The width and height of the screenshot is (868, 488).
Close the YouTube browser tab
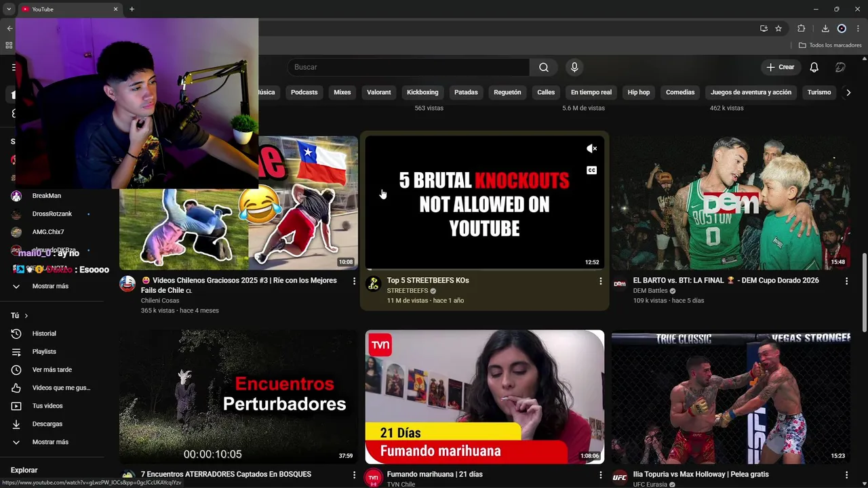point(115,9)
